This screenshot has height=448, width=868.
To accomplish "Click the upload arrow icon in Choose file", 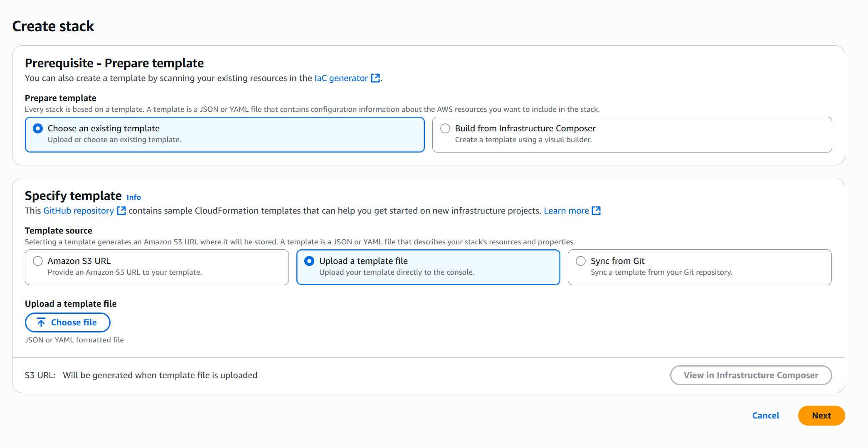I will coord(41,322).
